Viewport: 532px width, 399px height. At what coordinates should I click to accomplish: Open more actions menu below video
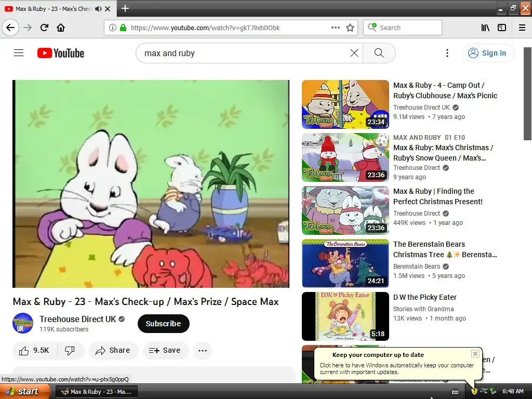point(203,350)
